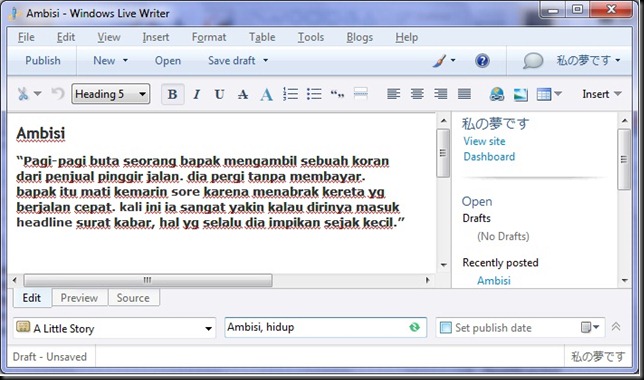Open the paintbrush dropdown arrow
The height and width of the screenshot is (380, 644).
pyautogui.click(x=453, y=60)
